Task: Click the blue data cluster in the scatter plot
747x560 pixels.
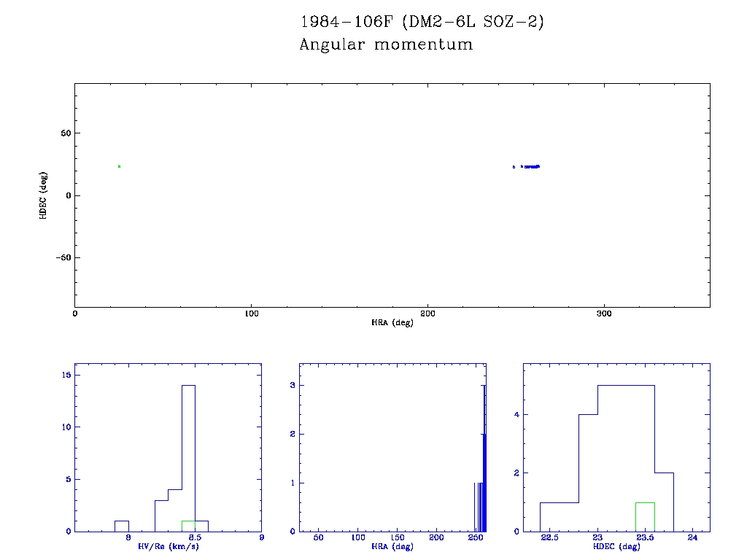Action: click(530, 166)
